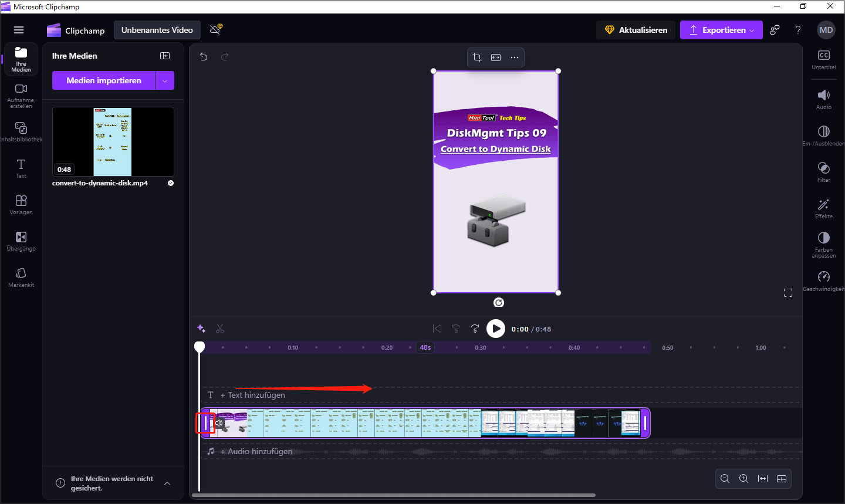Open the Geschwindigkeit settings
This screenshot has height=504, width=845.
coord(823,280)
